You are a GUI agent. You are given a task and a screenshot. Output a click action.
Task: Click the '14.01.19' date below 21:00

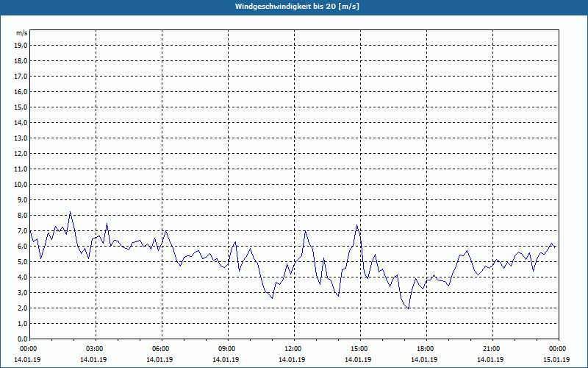(x=490, y=360)
